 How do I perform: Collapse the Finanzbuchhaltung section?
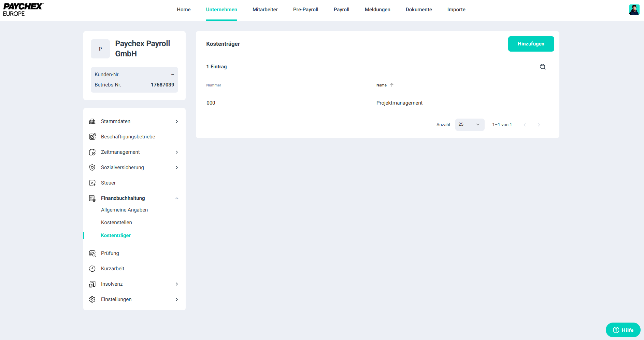point(177,198)
